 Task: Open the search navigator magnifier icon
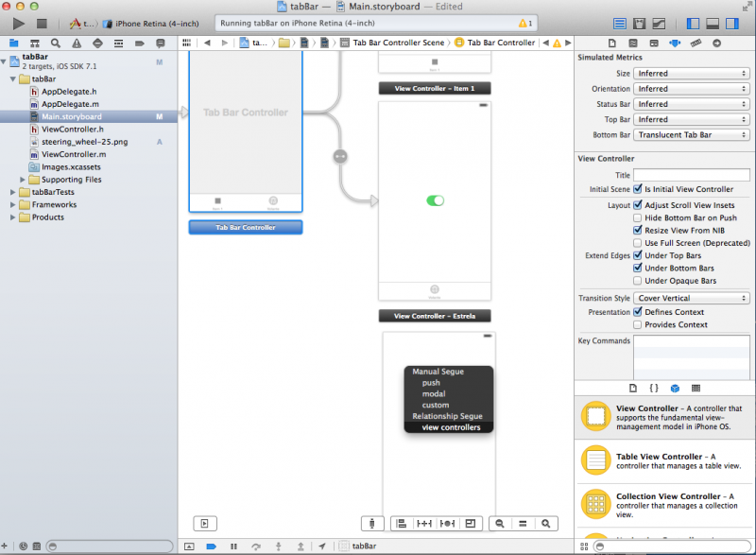coord(56,43)
